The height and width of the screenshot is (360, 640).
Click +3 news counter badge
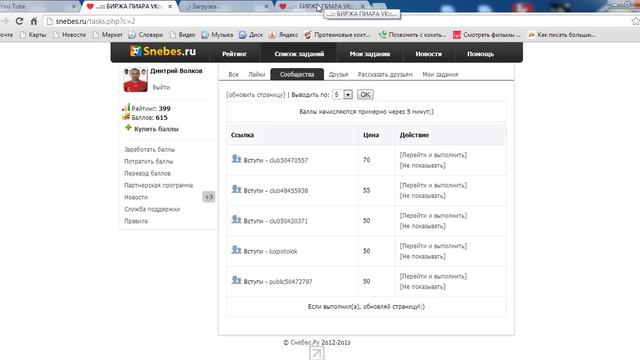point(209,197)
